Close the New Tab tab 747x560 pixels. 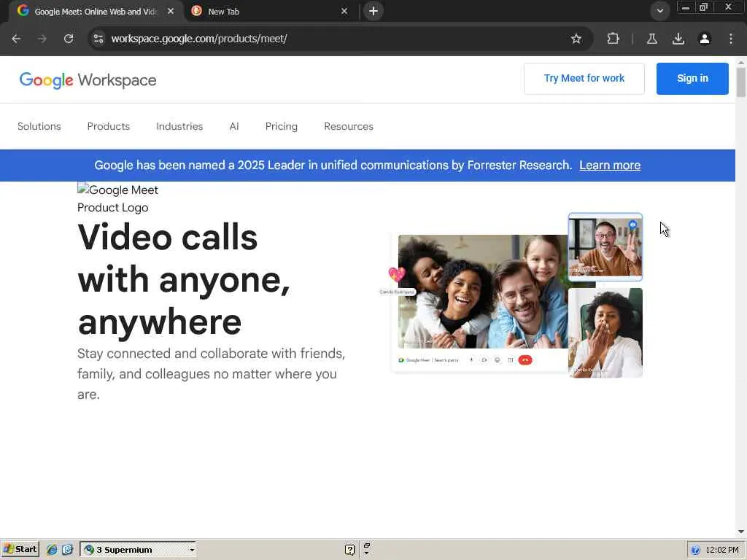tap(344, 11)
